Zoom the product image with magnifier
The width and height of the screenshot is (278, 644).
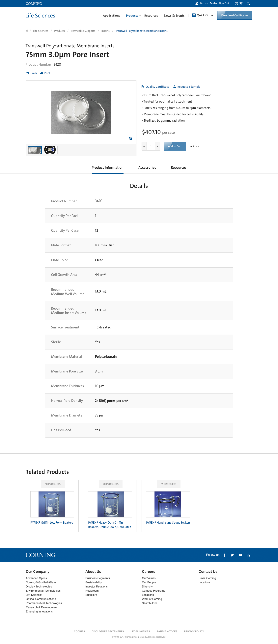click(131, 138)
